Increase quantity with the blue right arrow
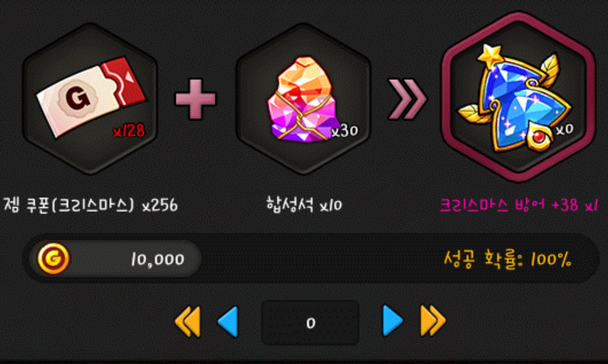 (393, 321)
